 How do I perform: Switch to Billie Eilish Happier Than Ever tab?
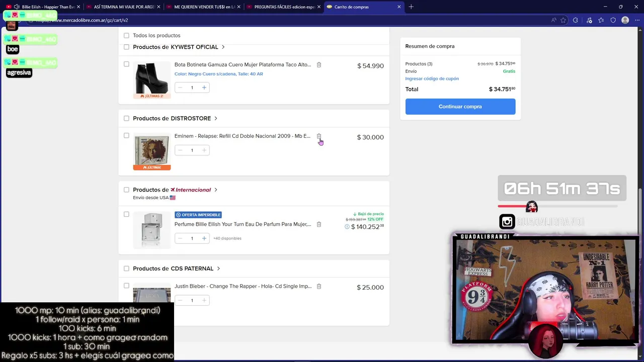click(x=44, y=7)
